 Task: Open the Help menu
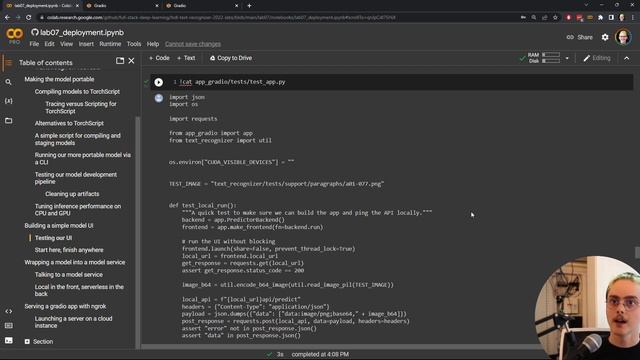pyautogui.click(x=153, y=44)
